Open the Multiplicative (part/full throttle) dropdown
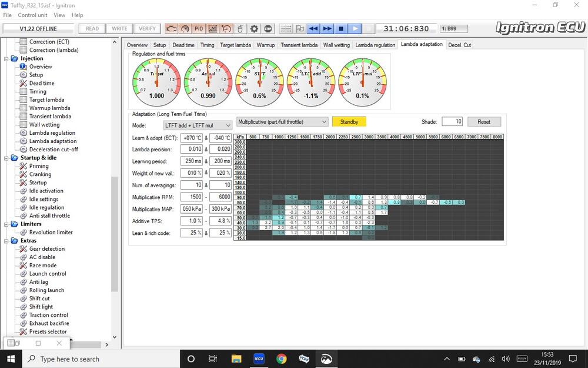 coord(282,122)
